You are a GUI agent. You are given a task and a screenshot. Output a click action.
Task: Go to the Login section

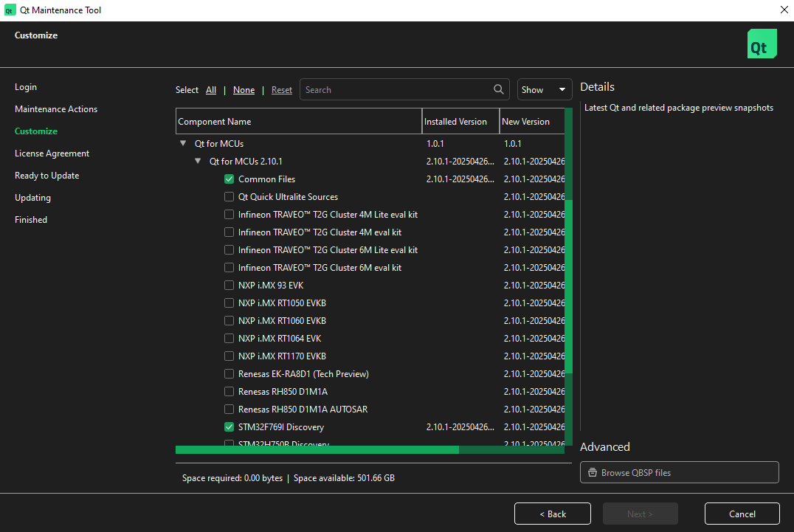[25, 86]
